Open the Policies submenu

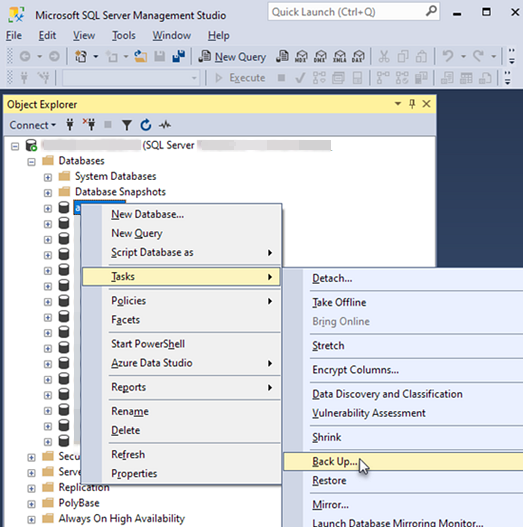[x=181, y=300]
